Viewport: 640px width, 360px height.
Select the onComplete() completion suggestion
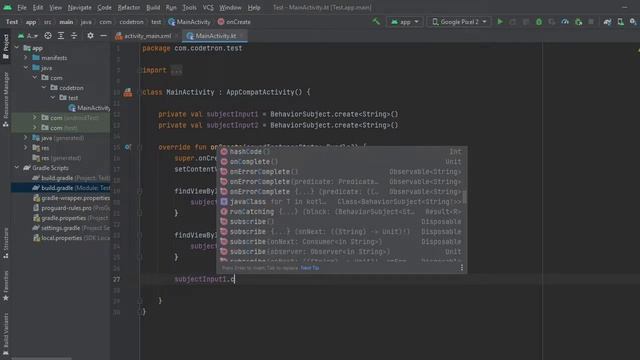341,162
